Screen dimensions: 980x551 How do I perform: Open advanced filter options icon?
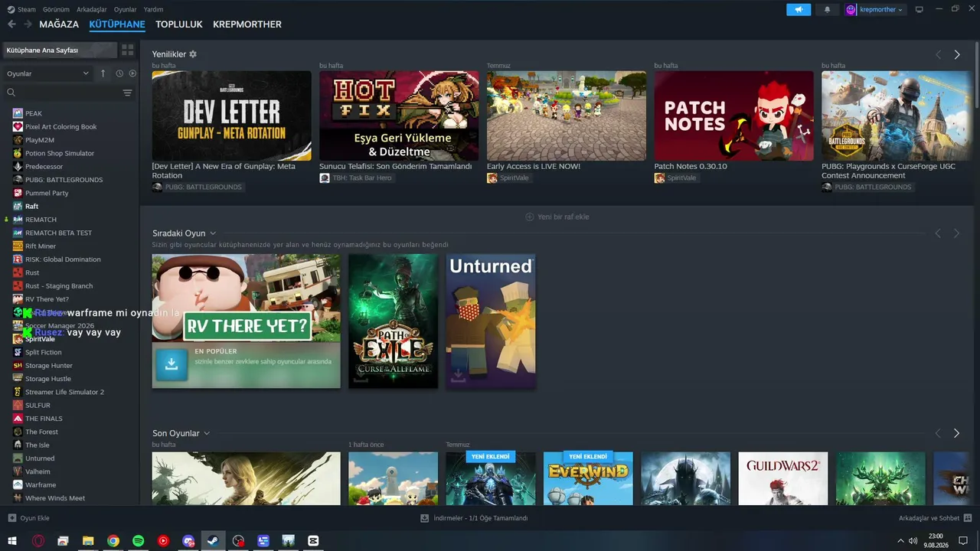(127, 93)
